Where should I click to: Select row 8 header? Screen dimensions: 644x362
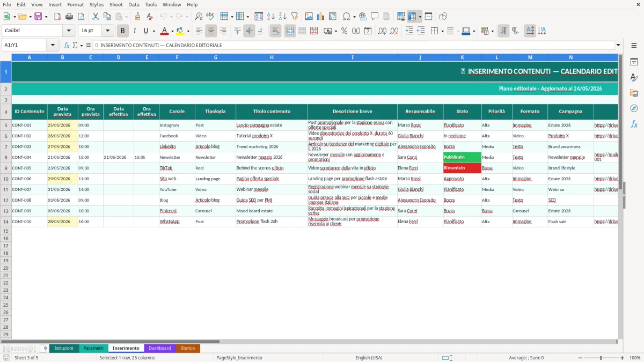[x=6, y=157]
